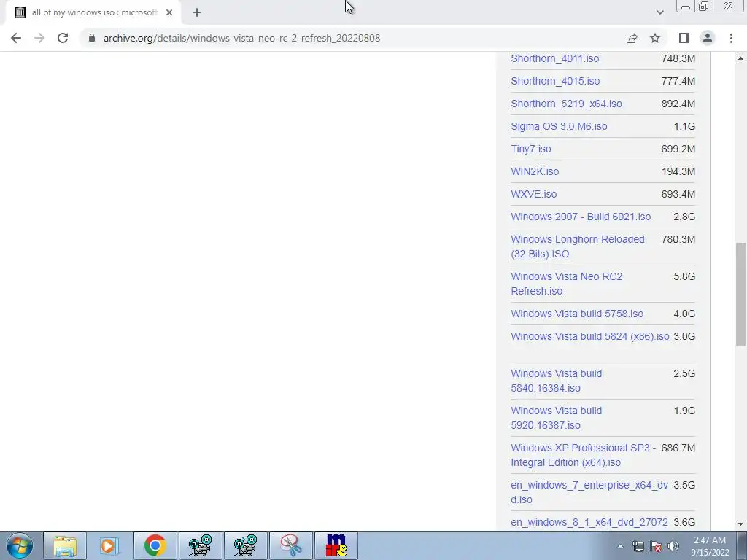Open Windows Longhorn Reloaded (32 Bits).ISO
The width and height of the screenshot is (747, 560).
[578, 246]
